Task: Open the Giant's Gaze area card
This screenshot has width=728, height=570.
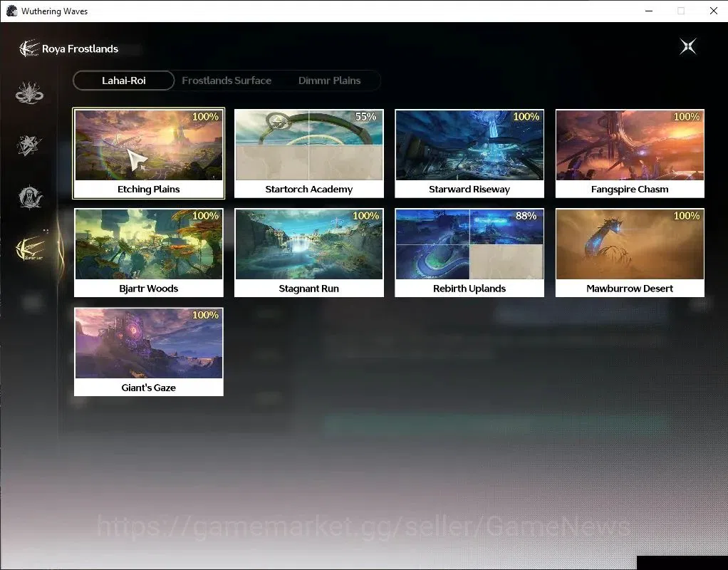Action: pyautogui.click(x=149, y=352)
